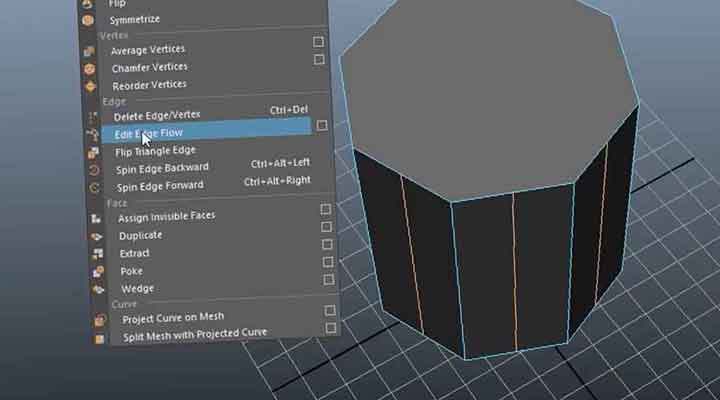This screenshot has width=720, height=400.
Task: Open the Average Vertices option box
Action: click(x=318, y=42)
